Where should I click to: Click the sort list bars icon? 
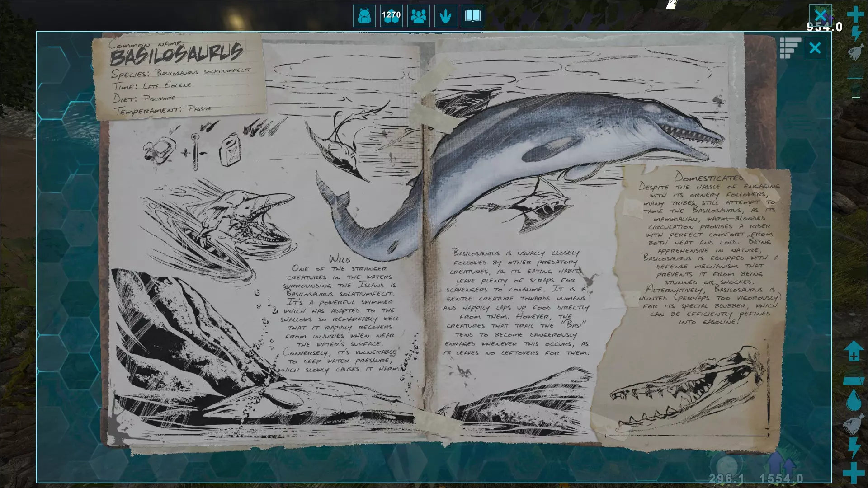coord(790,48)
